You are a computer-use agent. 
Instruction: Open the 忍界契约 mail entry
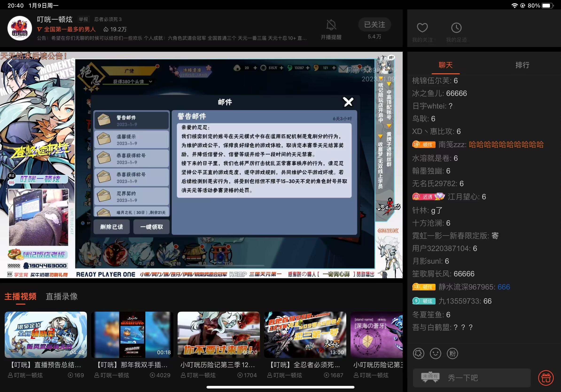[x=132, y=196]
